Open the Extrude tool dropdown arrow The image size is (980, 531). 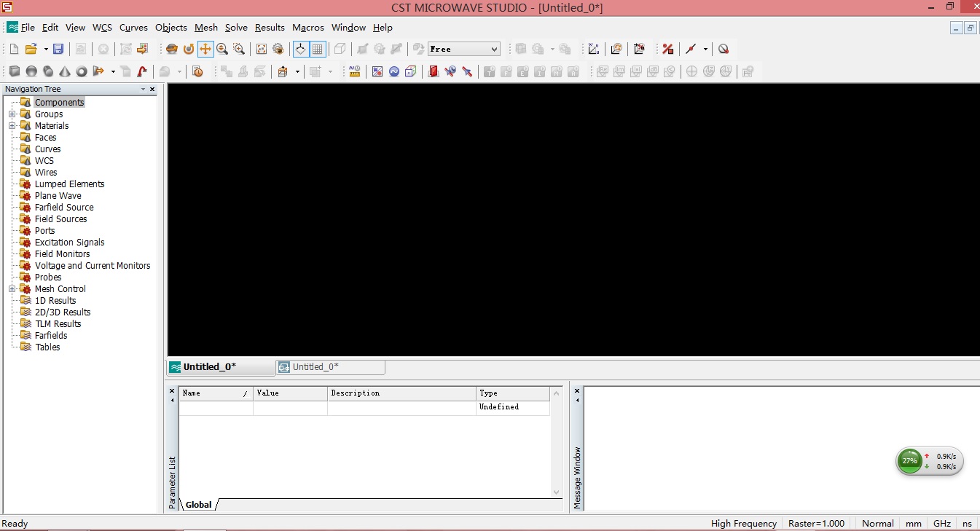113,71
